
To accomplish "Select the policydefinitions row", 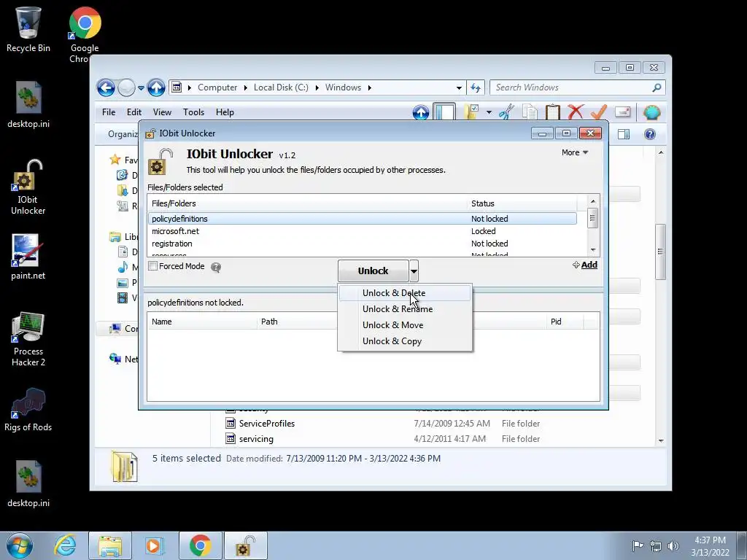I will (362, 219).
